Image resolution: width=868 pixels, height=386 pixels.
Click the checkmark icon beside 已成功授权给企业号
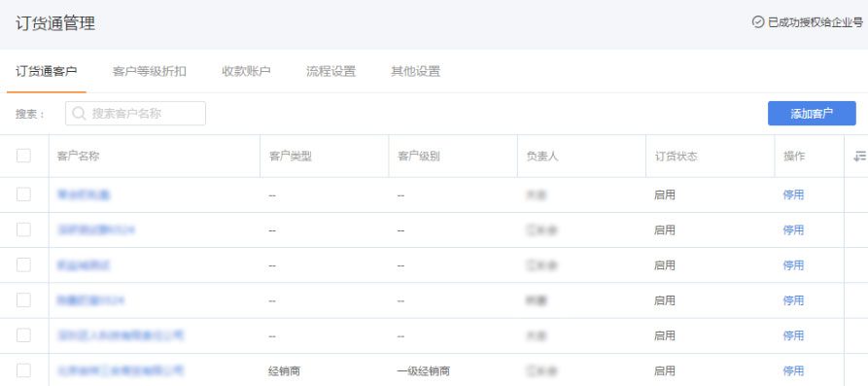pos(758,22)
